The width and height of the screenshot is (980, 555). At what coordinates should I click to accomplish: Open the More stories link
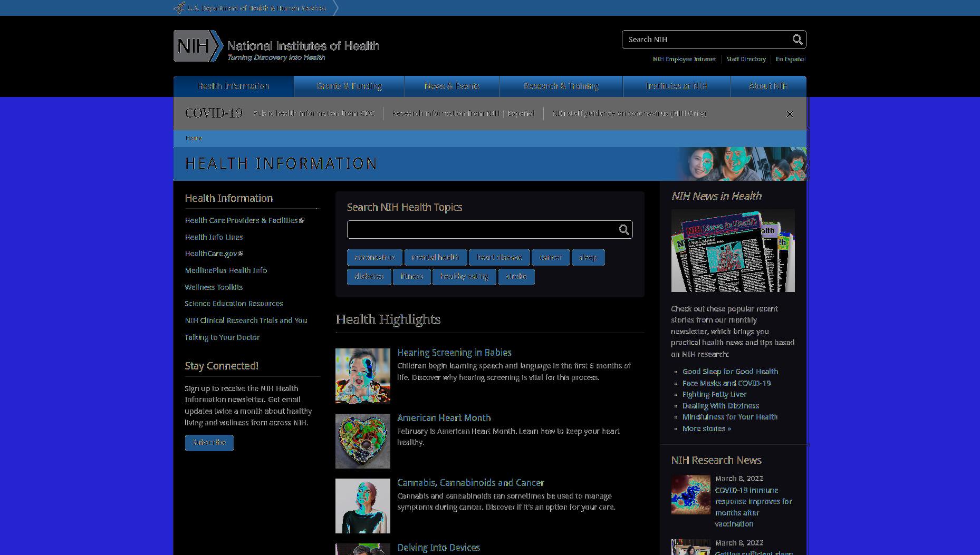tap(707, 429)
